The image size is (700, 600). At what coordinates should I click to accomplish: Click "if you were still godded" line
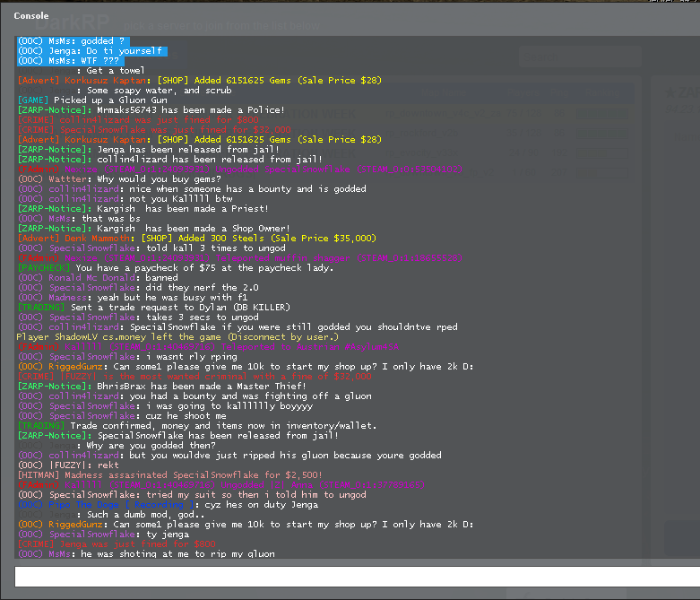[238, 327]
